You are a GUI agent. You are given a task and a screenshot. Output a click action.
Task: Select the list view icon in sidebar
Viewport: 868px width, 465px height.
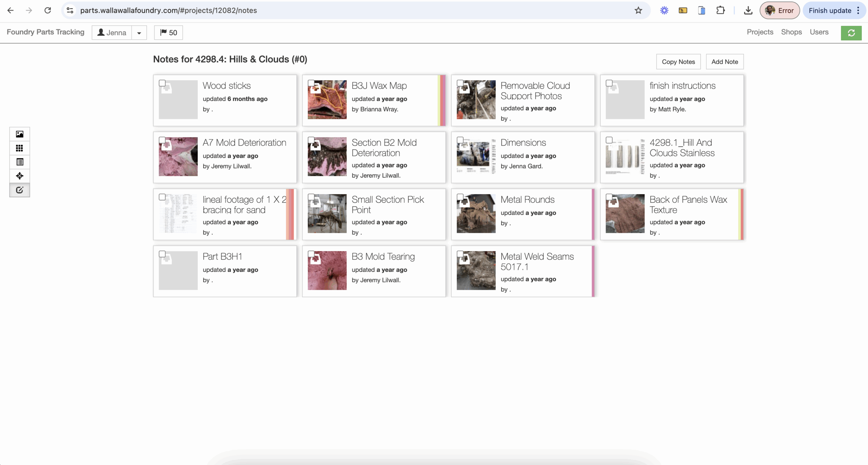(x=20, y=162)
